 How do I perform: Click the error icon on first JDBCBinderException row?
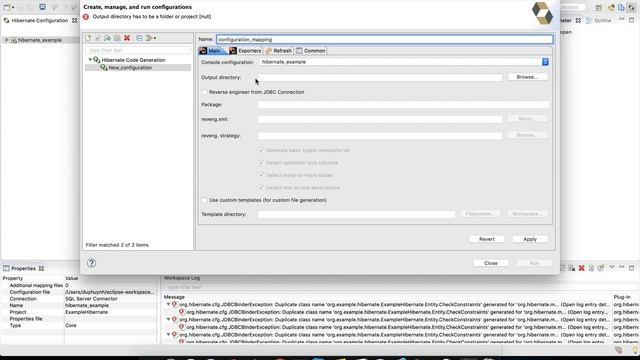(175, 304)
